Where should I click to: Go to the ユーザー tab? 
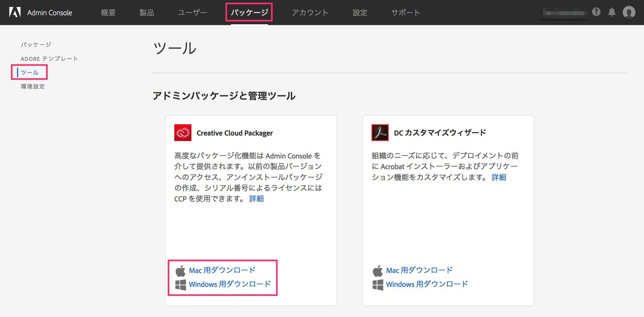pyautogui.click(x=192, y=13)
